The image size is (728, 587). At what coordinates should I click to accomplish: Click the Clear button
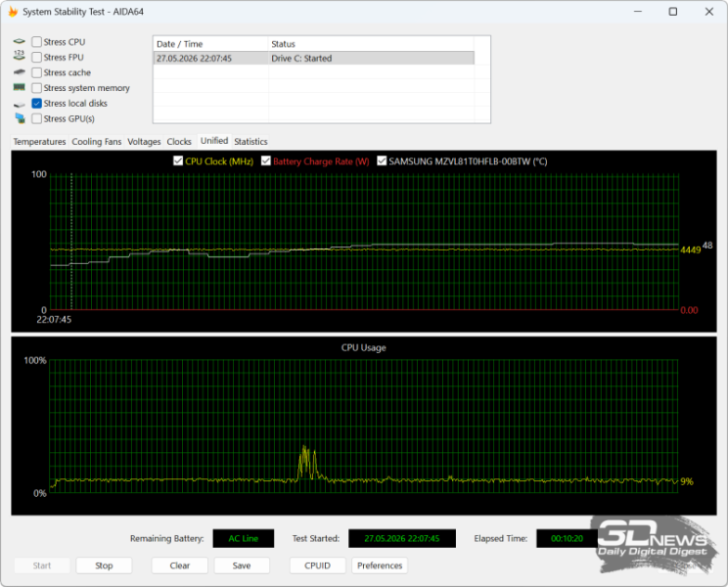click(180, 565)
